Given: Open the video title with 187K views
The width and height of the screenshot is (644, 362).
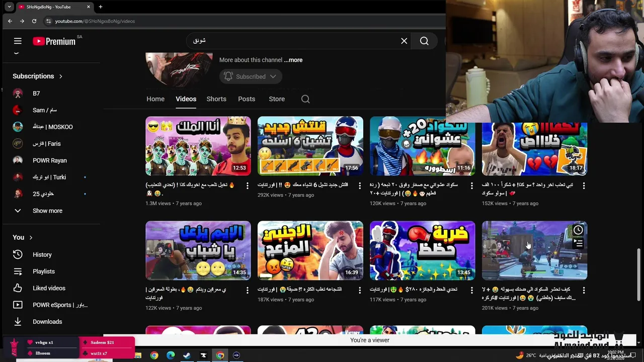Looking at the screenshot, I should [x=300, y=290].
